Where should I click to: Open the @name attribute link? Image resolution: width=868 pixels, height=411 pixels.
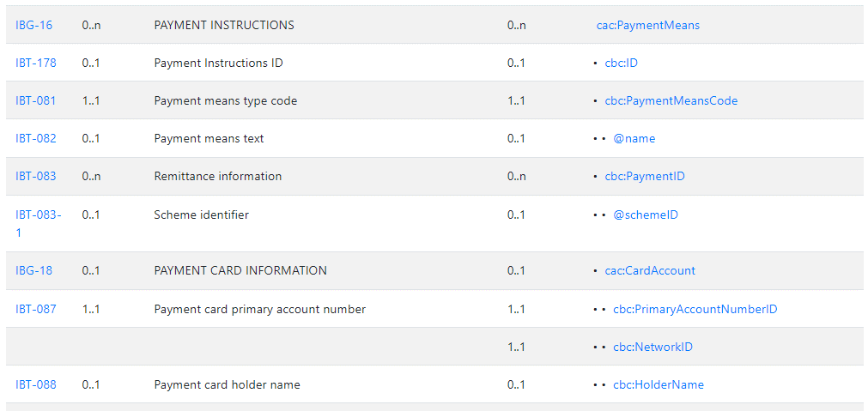pyautogui.click(x=634, y=138)
